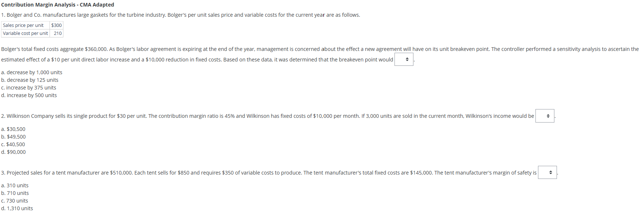This screenshot has width=644, height=216.
Task: Select answer 'b. $49,500'
Action: [x=13, y=136]
